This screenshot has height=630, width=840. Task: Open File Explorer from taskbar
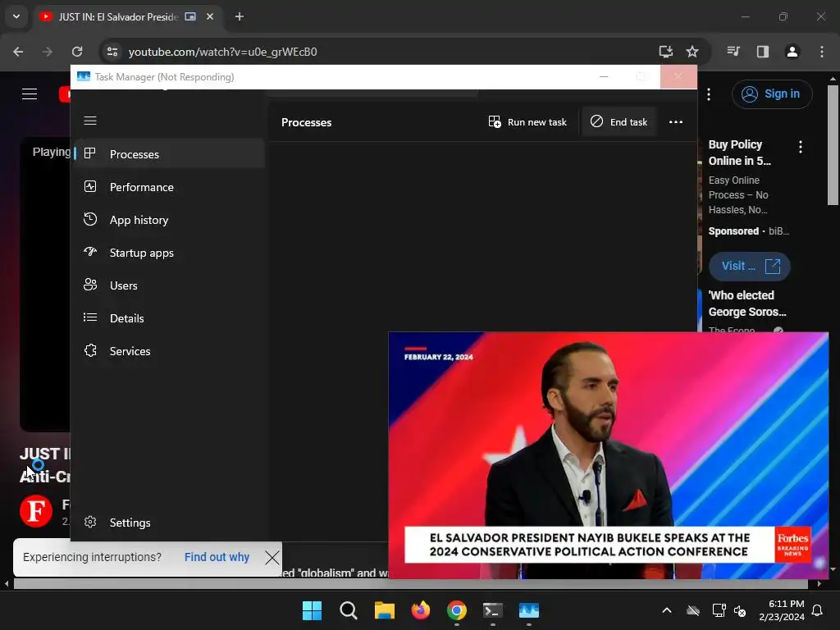[x=384, y=610]
